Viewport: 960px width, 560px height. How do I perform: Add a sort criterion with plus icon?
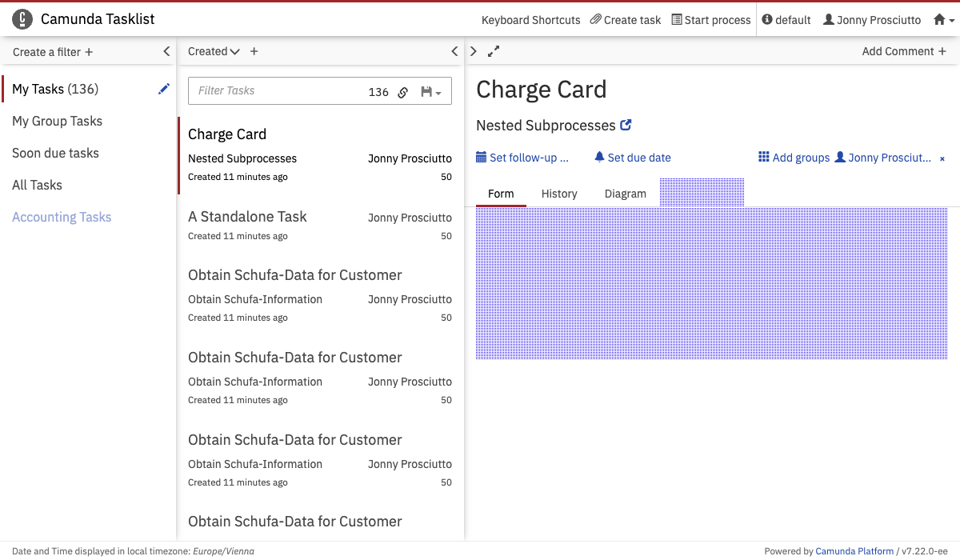[254, 51]
